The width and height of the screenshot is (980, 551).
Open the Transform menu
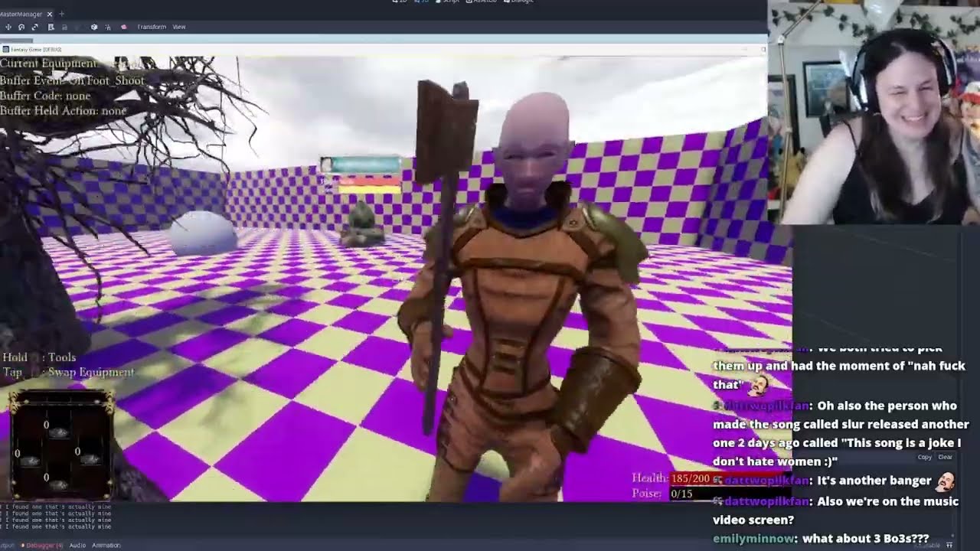[152, 27]
